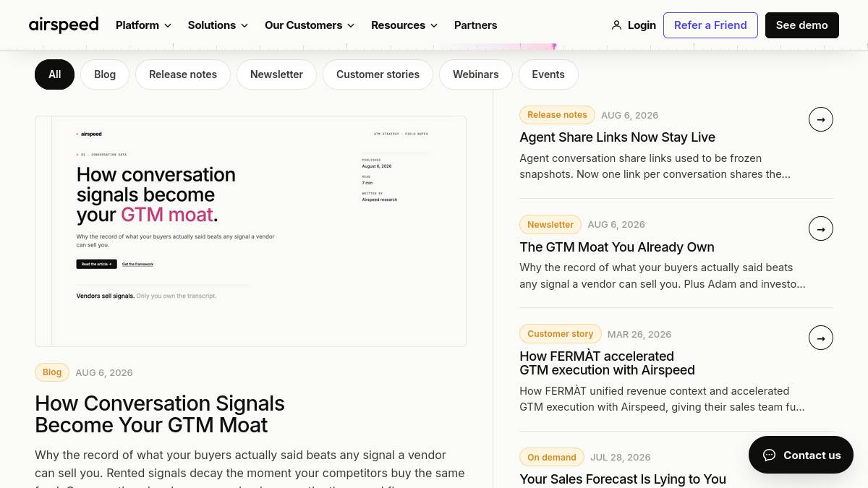The height and width of the screenshot is (488, 868).
Task: Open the Contact us chat button
Action: pyautogui.click(x=801, y=455)
